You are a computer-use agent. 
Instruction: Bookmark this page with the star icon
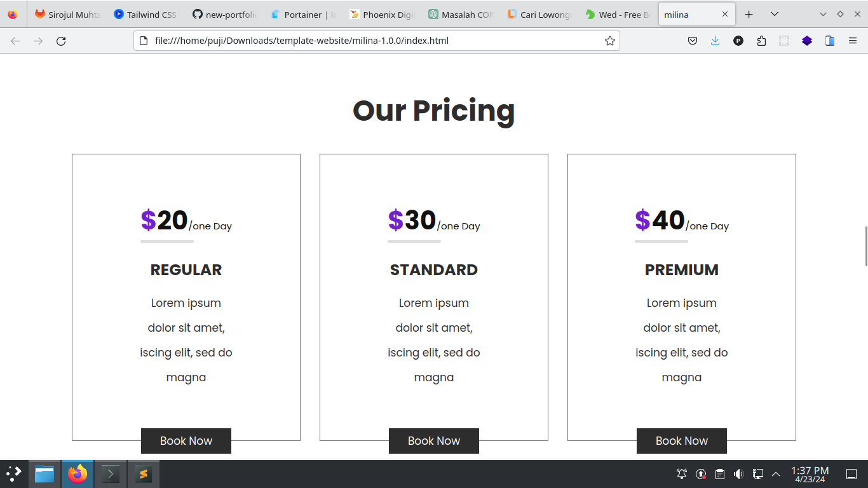click(x=610, y=41)
